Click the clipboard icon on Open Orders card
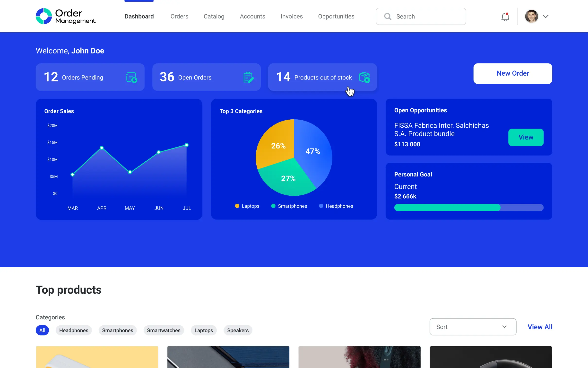 coord(248,77)
